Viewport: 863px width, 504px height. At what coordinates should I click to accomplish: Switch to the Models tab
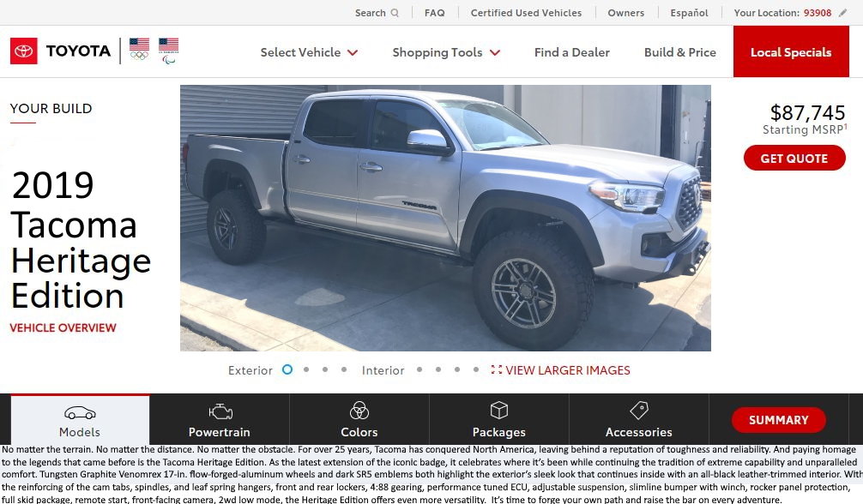(x=80, y=419)
